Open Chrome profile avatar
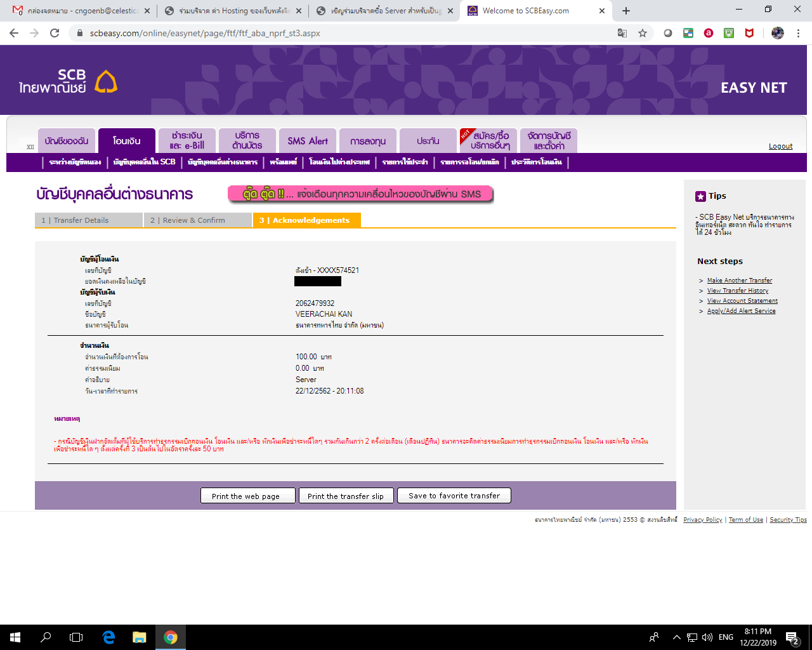 (778, 33)
